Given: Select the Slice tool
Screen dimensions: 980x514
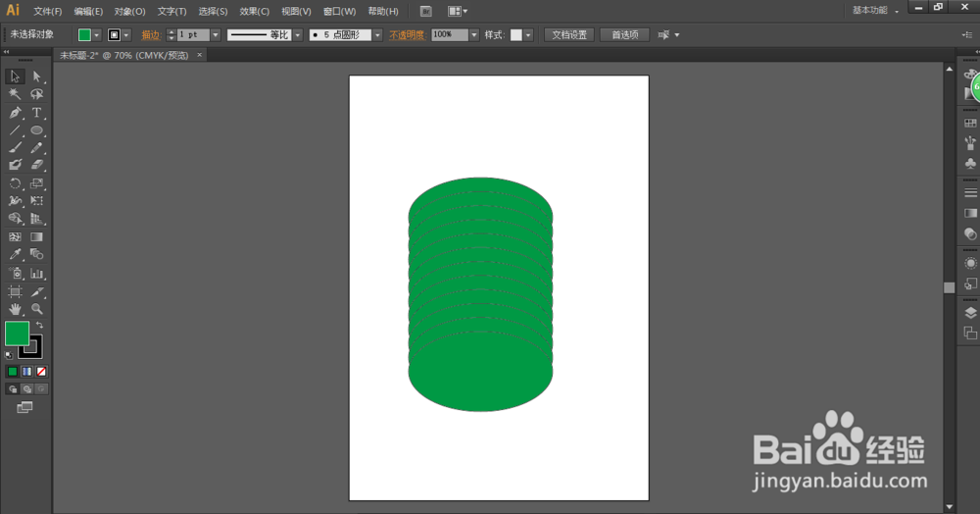Looking at the screenshot, I should pyautogui.click(x=37, y=291).
